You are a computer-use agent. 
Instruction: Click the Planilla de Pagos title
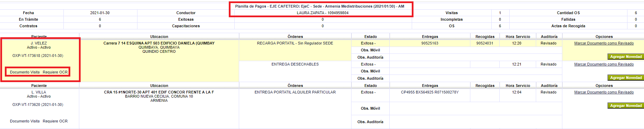coord(320,6)
